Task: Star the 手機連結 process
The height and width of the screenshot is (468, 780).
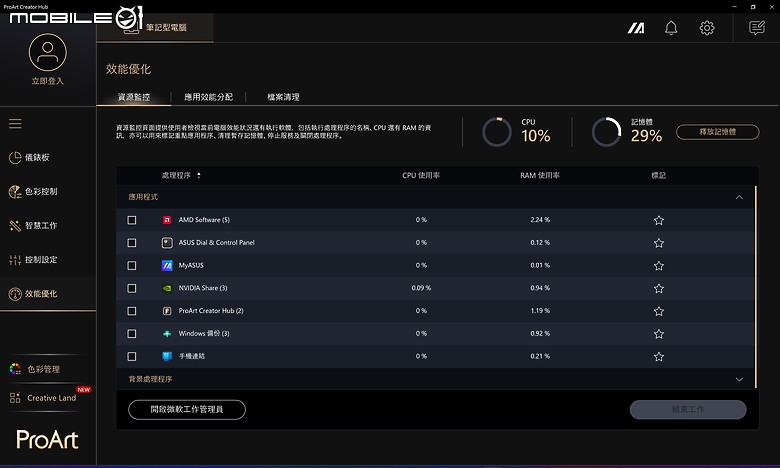Action: (x=659, y=357)
